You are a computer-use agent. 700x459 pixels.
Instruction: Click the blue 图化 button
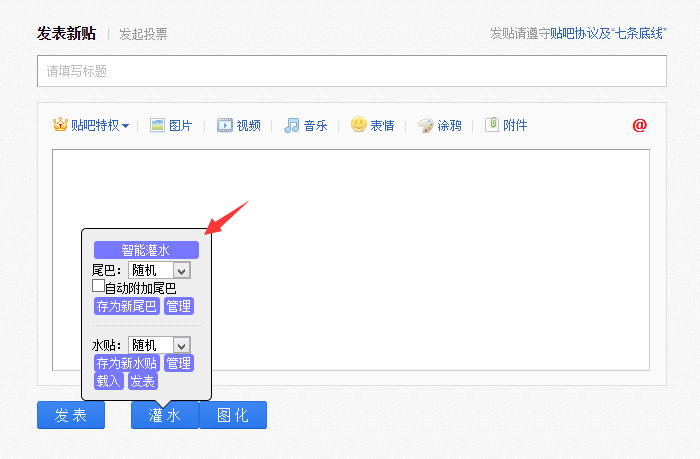pos(233,415)
